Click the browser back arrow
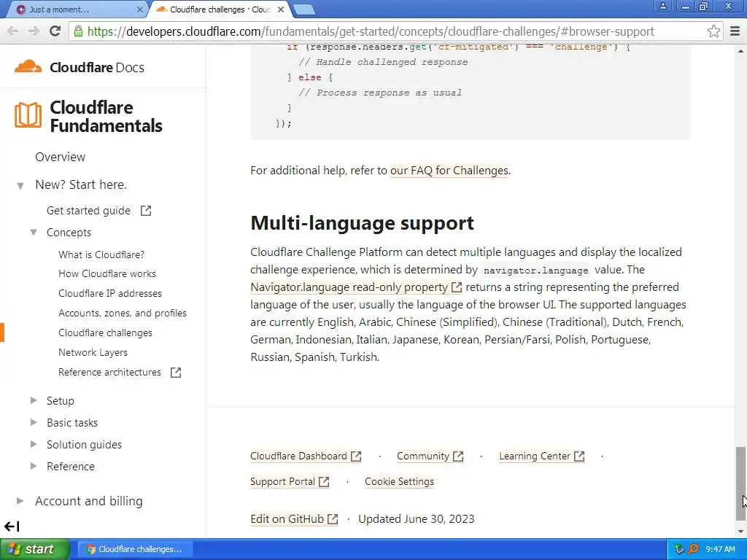Screen dimensions: 747x560 tap(13, 31)
